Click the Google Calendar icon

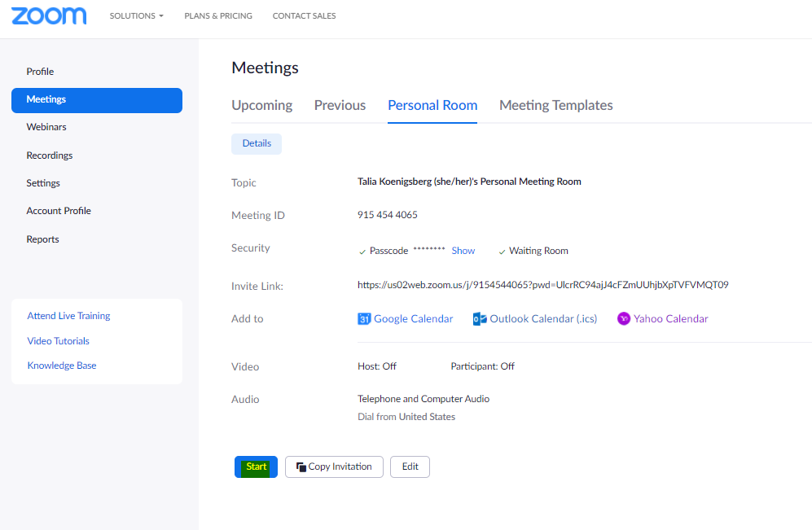pos(364,319)
